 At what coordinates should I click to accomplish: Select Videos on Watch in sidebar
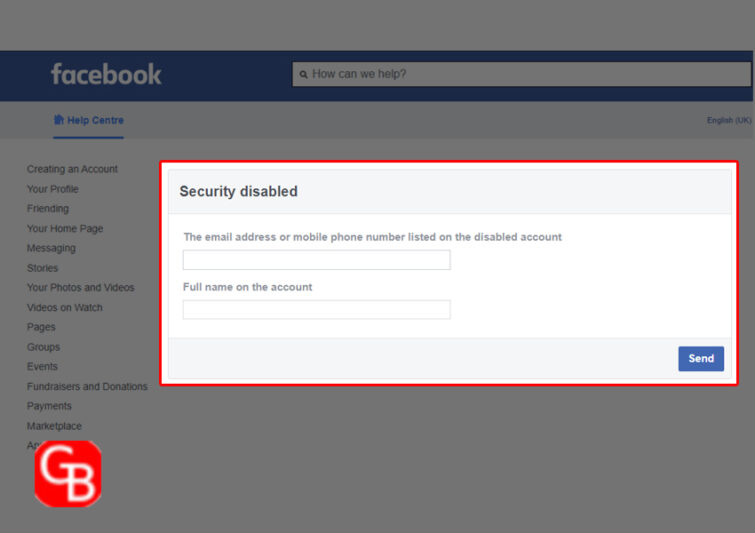(x=65, y=308)
